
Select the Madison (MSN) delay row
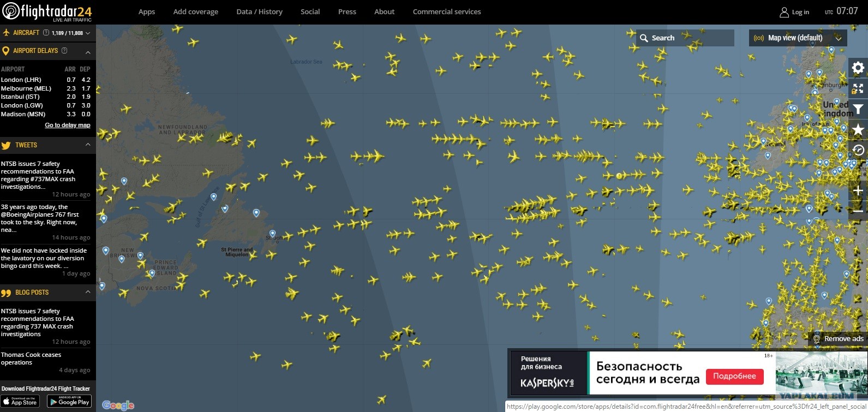click(x=46, y=114)
